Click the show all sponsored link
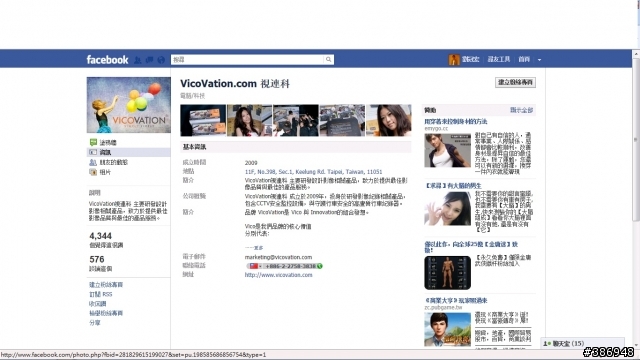640x360 pixels. click(x=522, y=110)
